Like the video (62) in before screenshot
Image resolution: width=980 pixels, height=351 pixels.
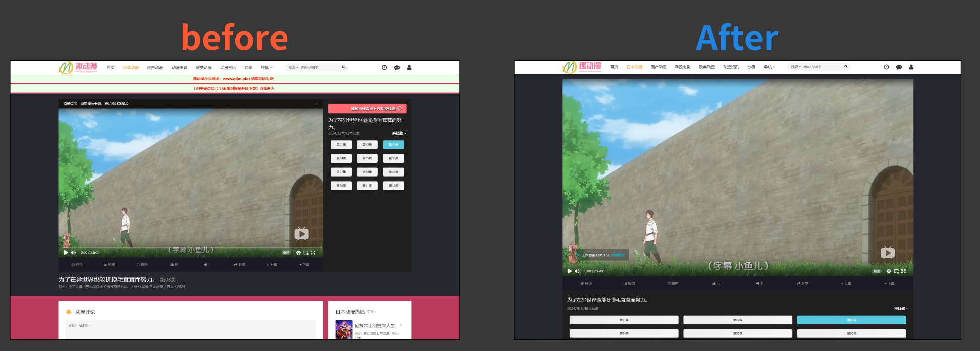(175, 265)
